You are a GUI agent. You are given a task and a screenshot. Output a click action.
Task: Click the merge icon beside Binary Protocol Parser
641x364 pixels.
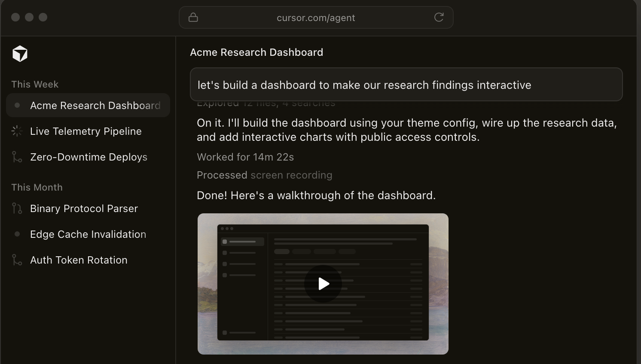click(x=16, y=208)
